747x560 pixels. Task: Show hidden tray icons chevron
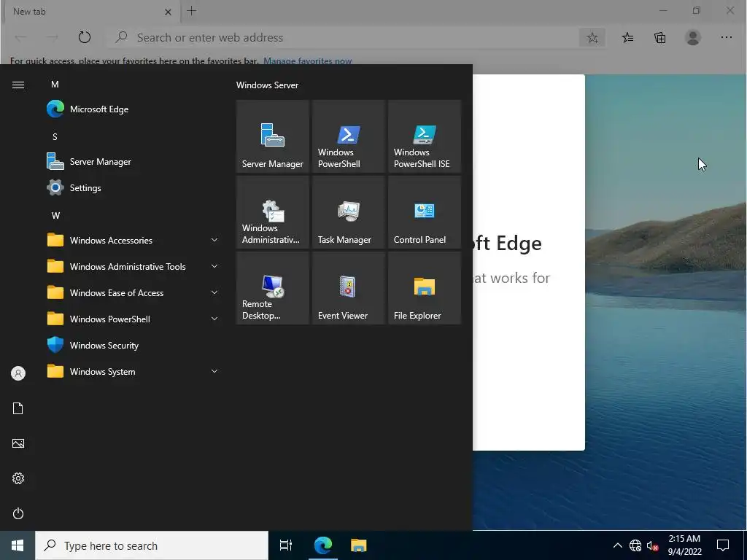617,545
